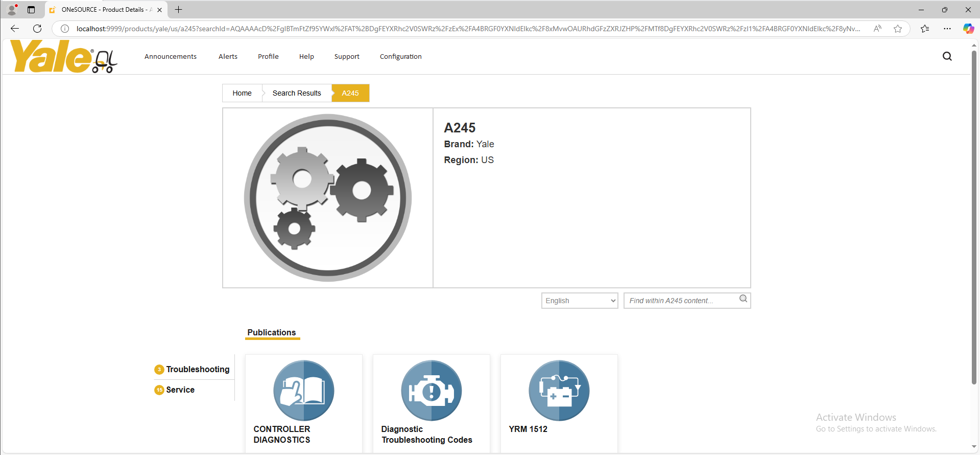Click the Brand: Yale text
This screenshot has width=980, height=455.
point(469,144)
